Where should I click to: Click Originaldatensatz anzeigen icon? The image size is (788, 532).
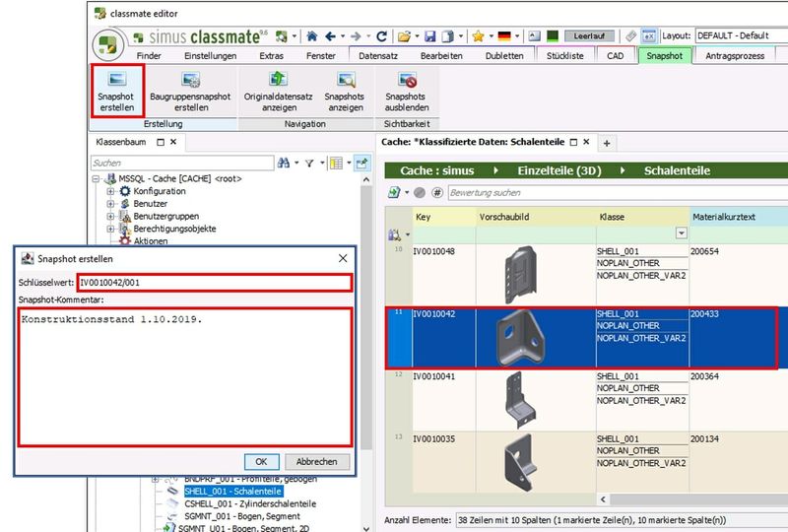(278, 79)
